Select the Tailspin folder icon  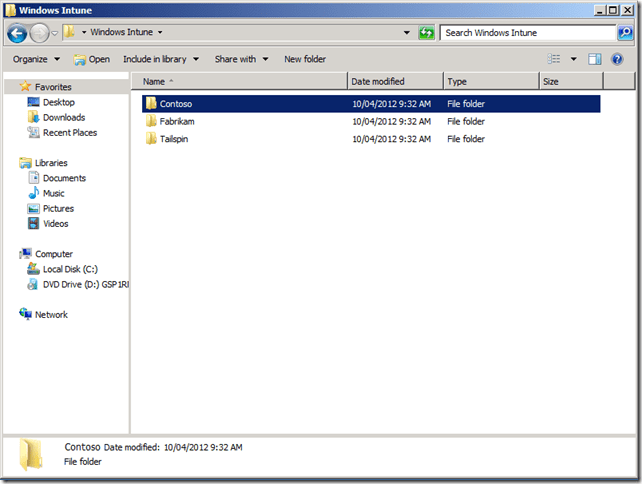pos(151,139)
